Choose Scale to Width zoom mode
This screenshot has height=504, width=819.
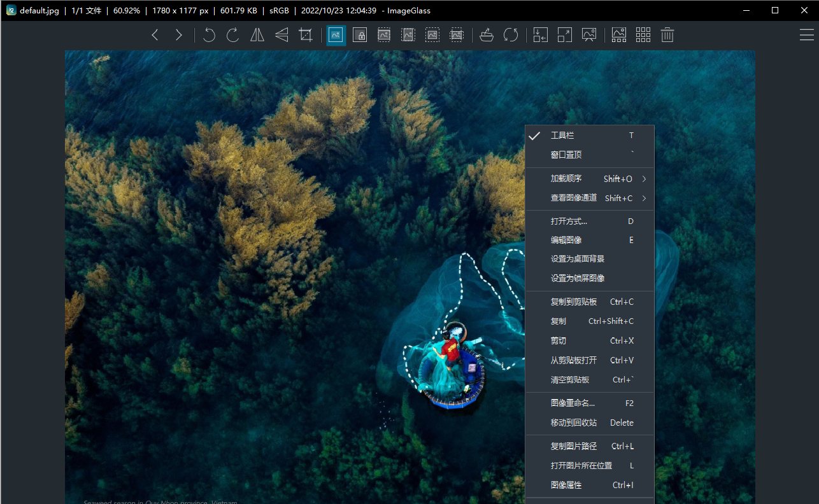coord(384,35)
